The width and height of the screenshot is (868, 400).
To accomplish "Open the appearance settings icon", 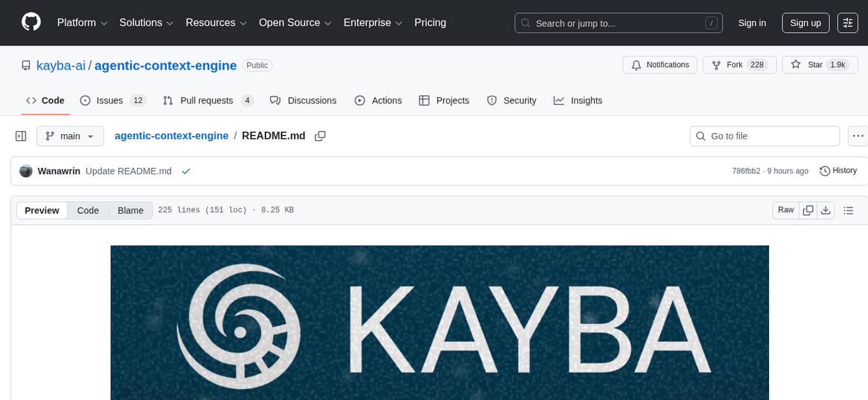I will click(x=848, y=22).
